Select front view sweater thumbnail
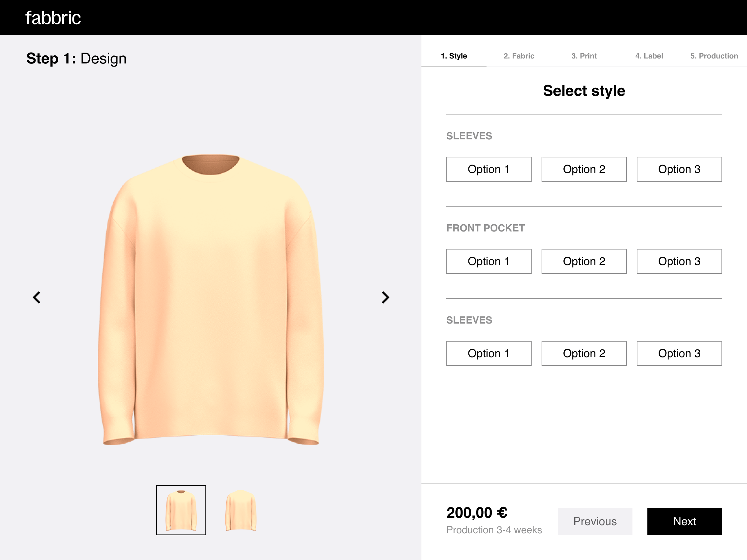The image size is (747, 560). (181, 510)
